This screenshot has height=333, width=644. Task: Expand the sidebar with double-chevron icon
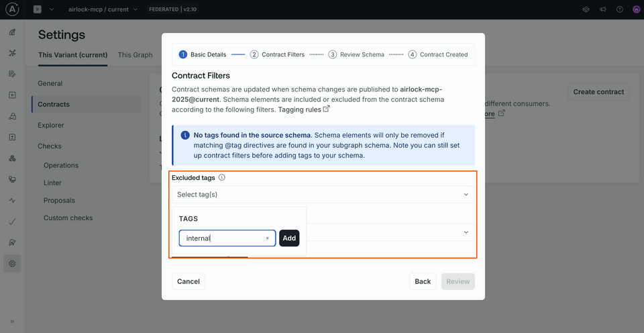pos(12,321)
